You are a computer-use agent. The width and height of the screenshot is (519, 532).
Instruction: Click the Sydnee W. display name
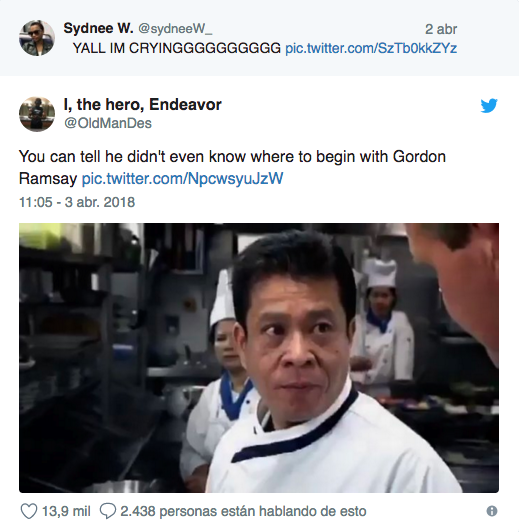[x=98, y=28]
